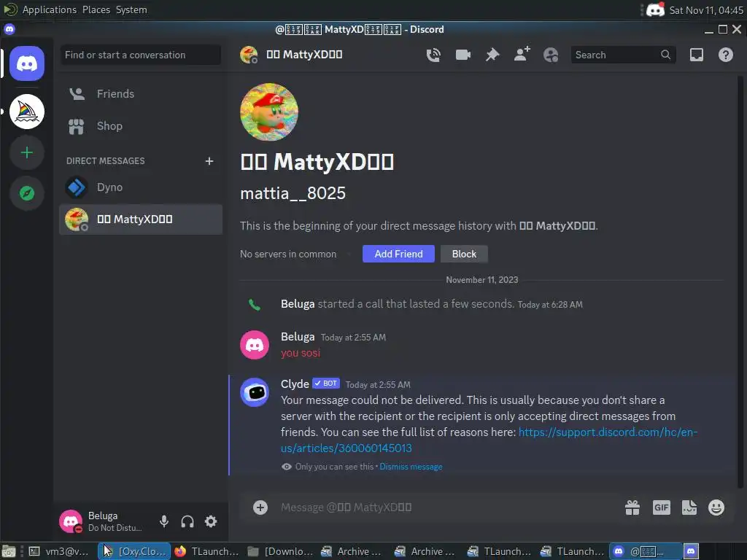This screenshot has width=747, height=560.
Task: Click the Add Friend button
Action: coord(398,254)
